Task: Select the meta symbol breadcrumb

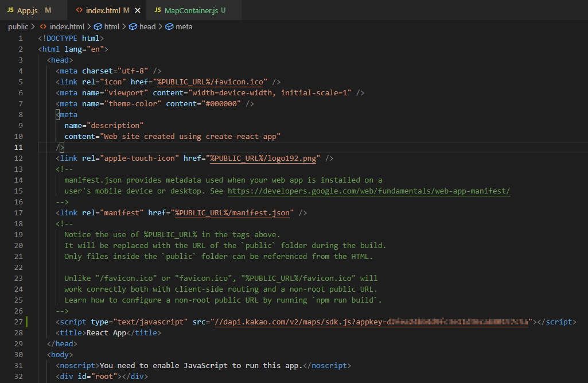Action: click(184, 26)
